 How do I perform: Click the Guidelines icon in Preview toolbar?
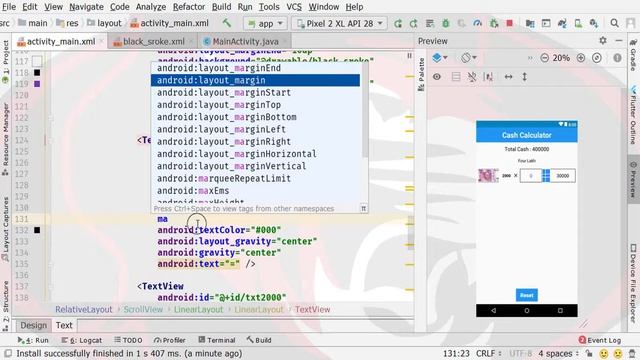point(488,76)
